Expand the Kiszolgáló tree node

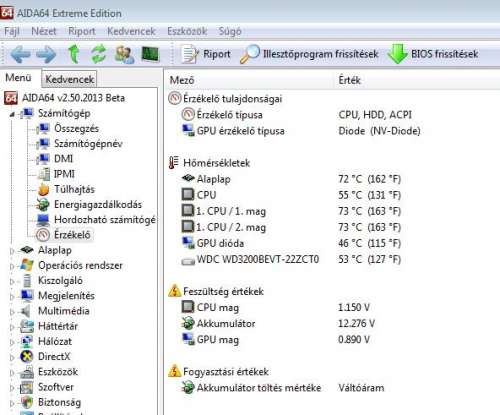click(x=12, y=282)
